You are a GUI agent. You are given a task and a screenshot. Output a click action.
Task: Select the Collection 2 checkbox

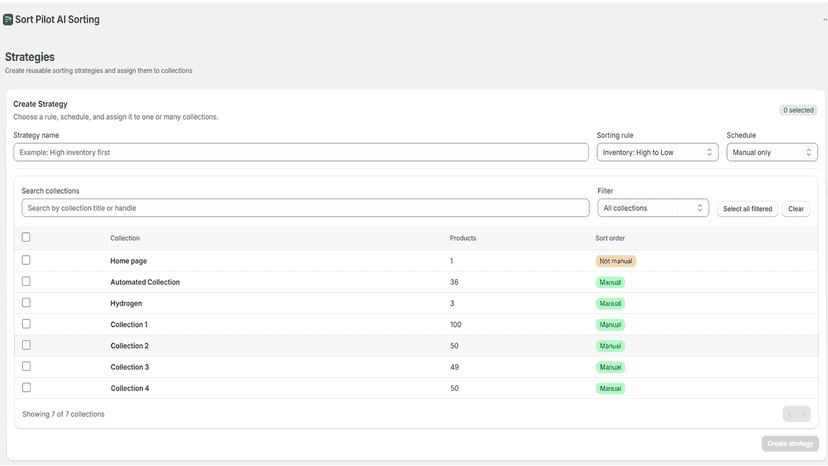click(26, 345)
